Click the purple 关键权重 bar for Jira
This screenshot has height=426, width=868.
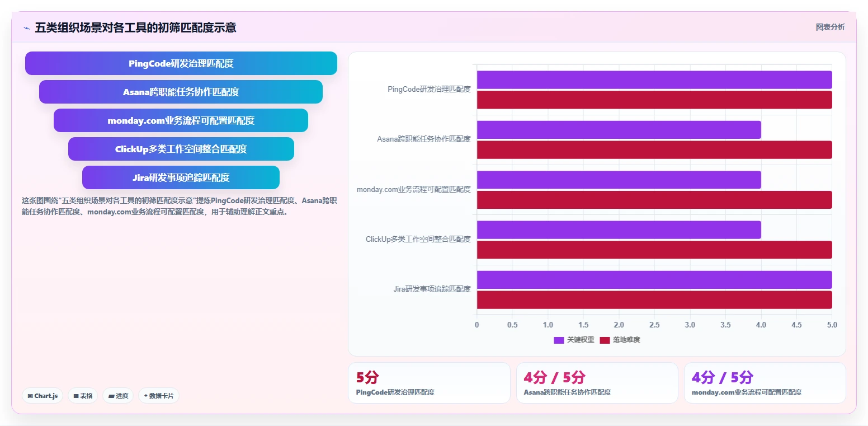[654, 280]
